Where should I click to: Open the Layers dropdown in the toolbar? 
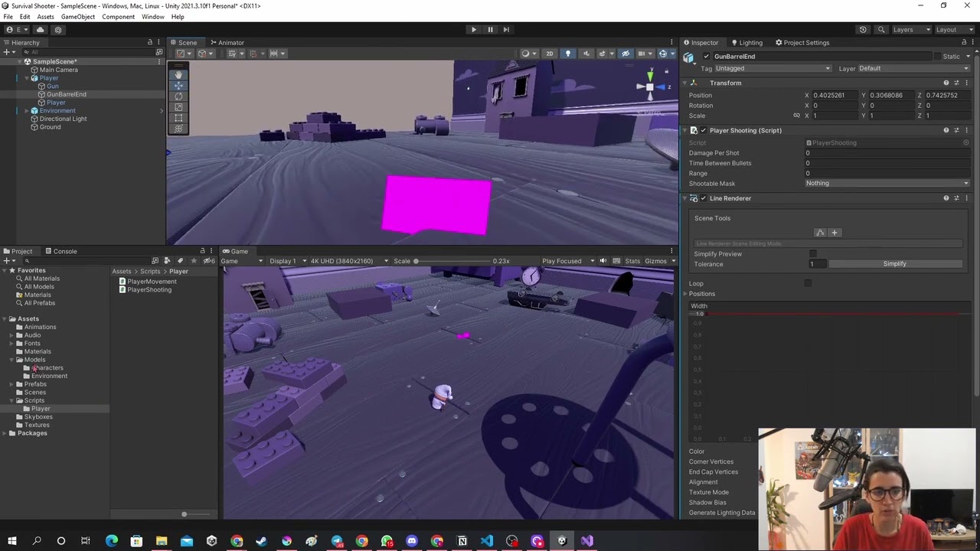tap(911, 30)
